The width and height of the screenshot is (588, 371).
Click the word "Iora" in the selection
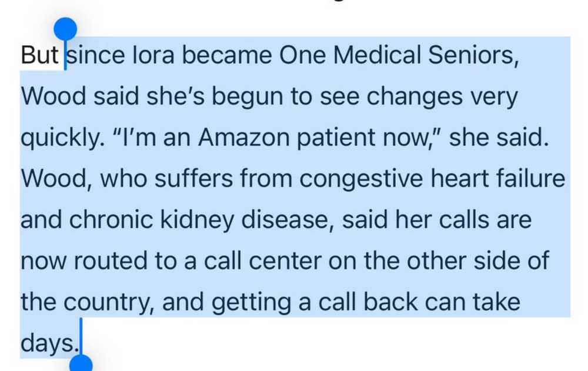point(152,55)
